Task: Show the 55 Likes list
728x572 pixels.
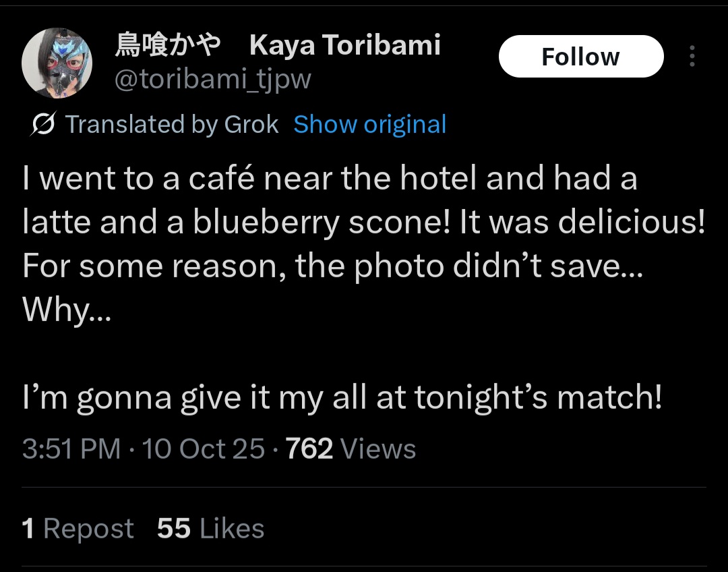Action: click(x=210, y=529)
